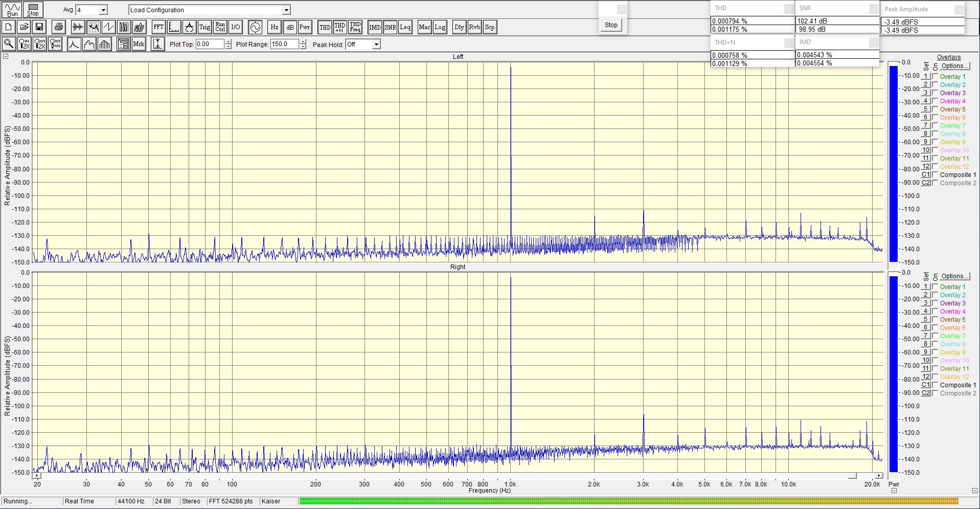
Task: Click Stop in the floating panel
Action: 611,25
